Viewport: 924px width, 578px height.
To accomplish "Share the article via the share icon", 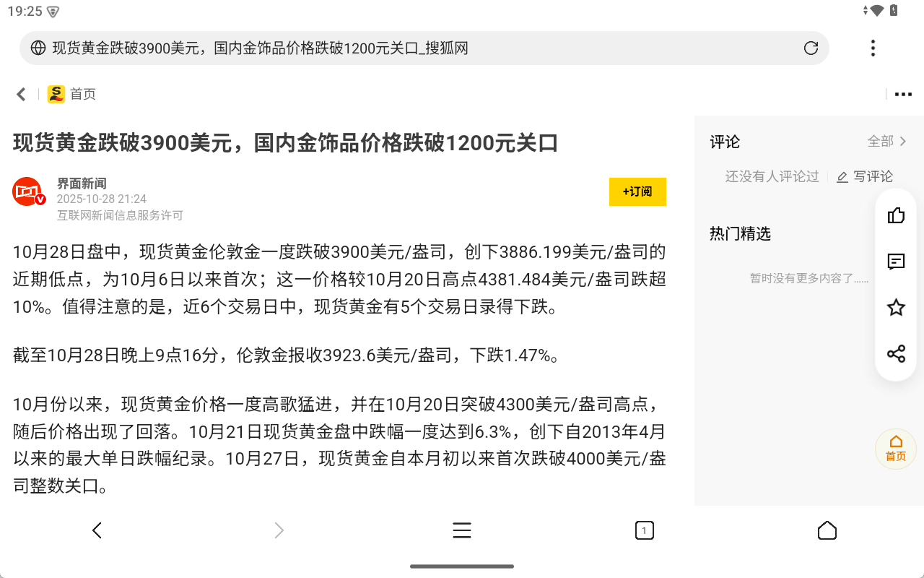I will (895, 354).
